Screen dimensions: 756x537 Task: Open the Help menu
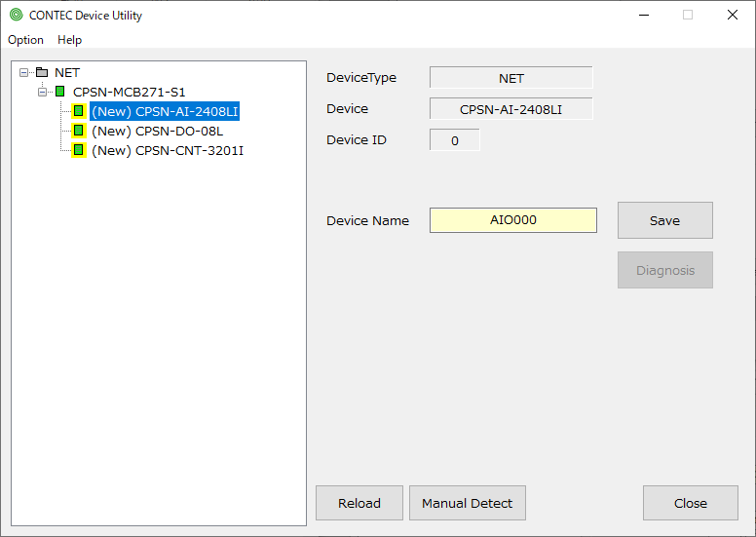[x=69, y=40]
